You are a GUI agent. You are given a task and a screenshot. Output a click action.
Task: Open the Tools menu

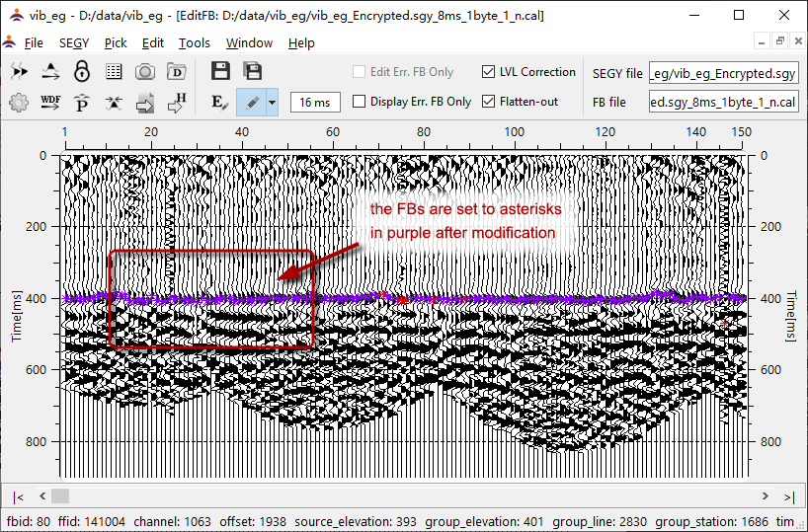coord(195,42)
